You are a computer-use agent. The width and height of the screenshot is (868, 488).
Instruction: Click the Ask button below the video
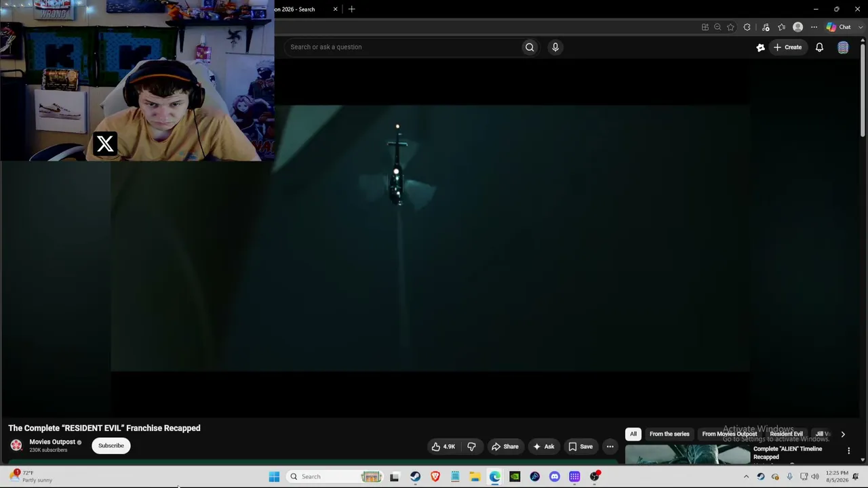544,447
